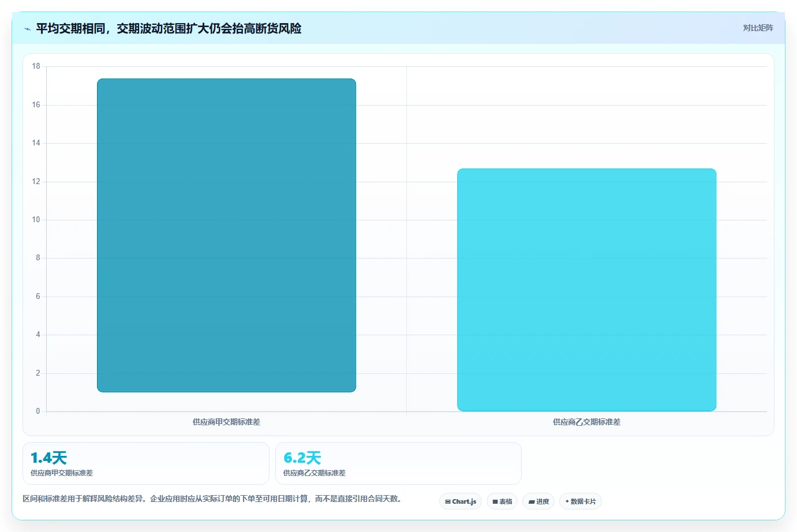Screen dimensions: 797x532
Task: Click the y-axis label 10
Action: [36, 219]
